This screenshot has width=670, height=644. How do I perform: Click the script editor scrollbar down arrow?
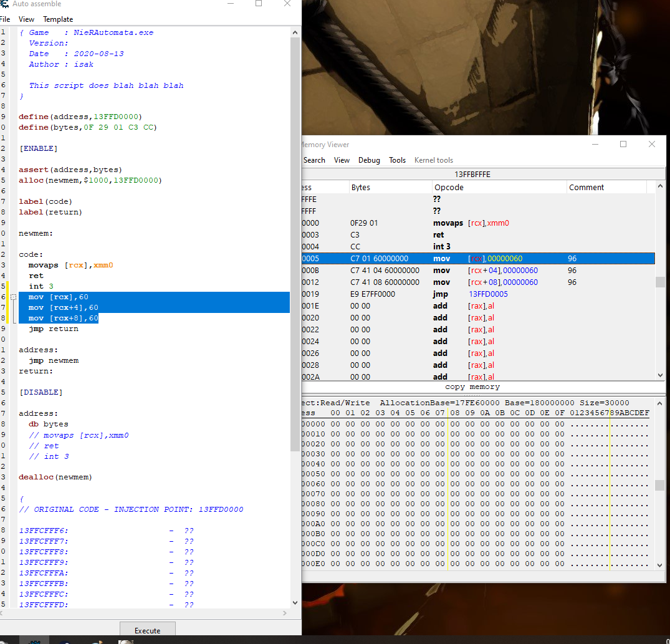[x=295, y=603]
